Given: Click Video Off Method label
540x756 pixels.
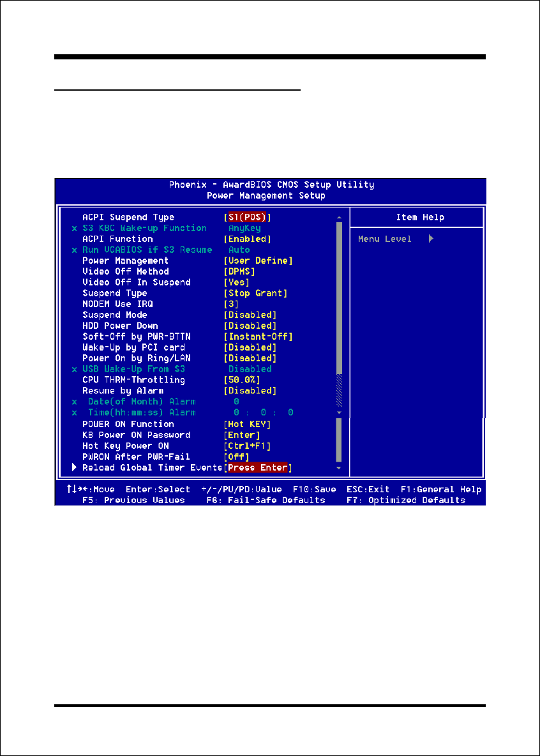Looking at the screenshot, I should click(x=125, y=271).
